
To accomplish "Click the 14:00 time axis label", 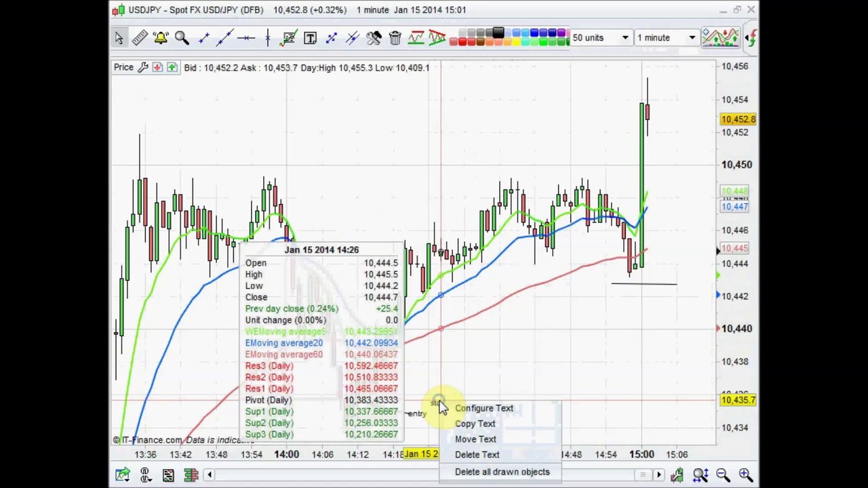I will pos(286,454).
